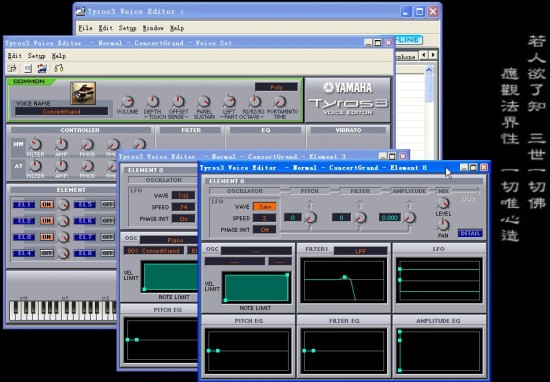Image resolution: width=550 pixels, height=382 pixels.
Task: Open the Poly mode selector
Action: [276, 87]
